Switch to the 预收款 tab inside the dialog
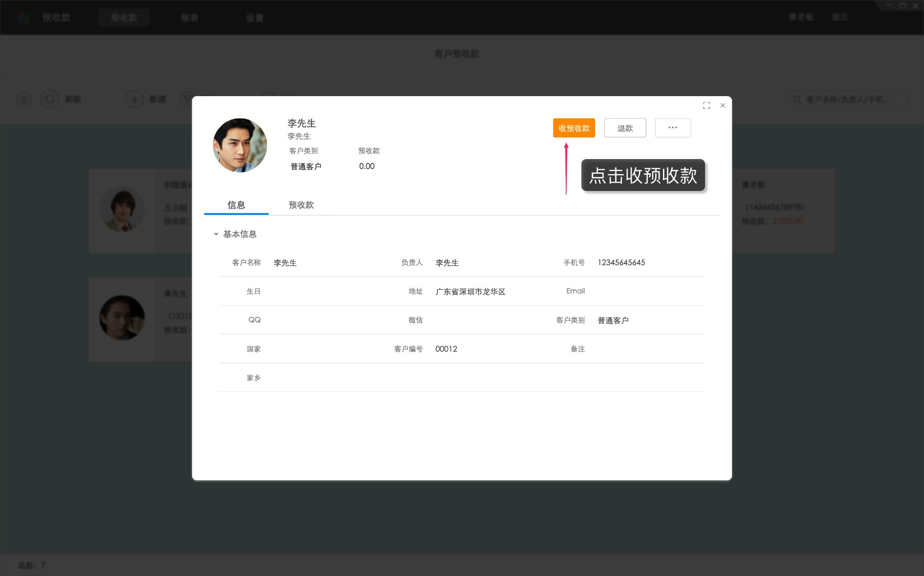Image resolution: width=924 pixels, height=576 pixels. point(301,205)
